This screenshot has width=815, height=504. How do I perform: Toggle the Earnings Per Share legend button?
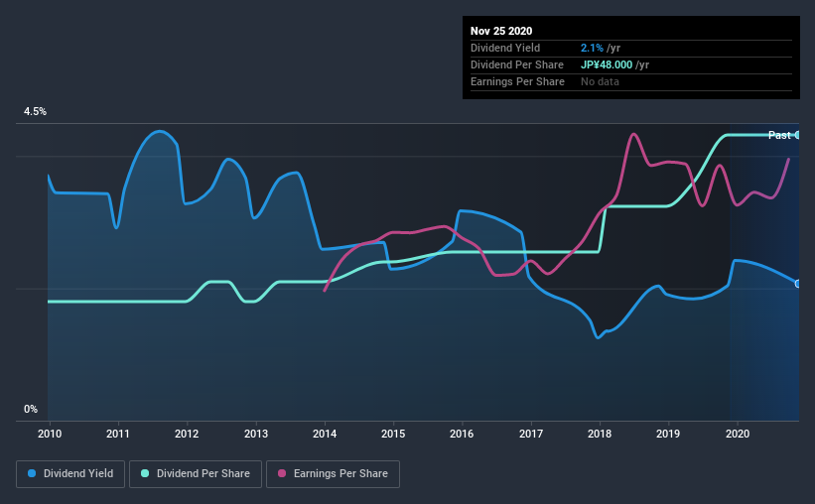click(333, 474)
